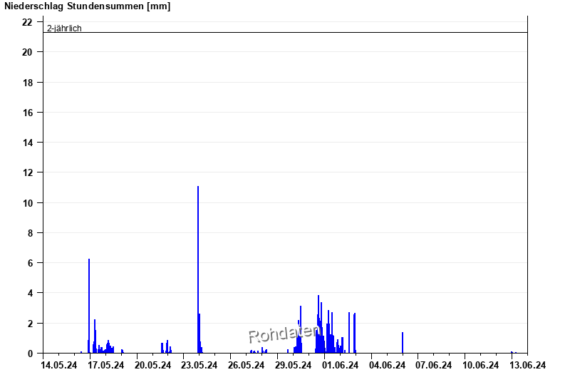Click the 10.06.24 date label
Screen dimensions: 570x392
(x=481, y=366)
